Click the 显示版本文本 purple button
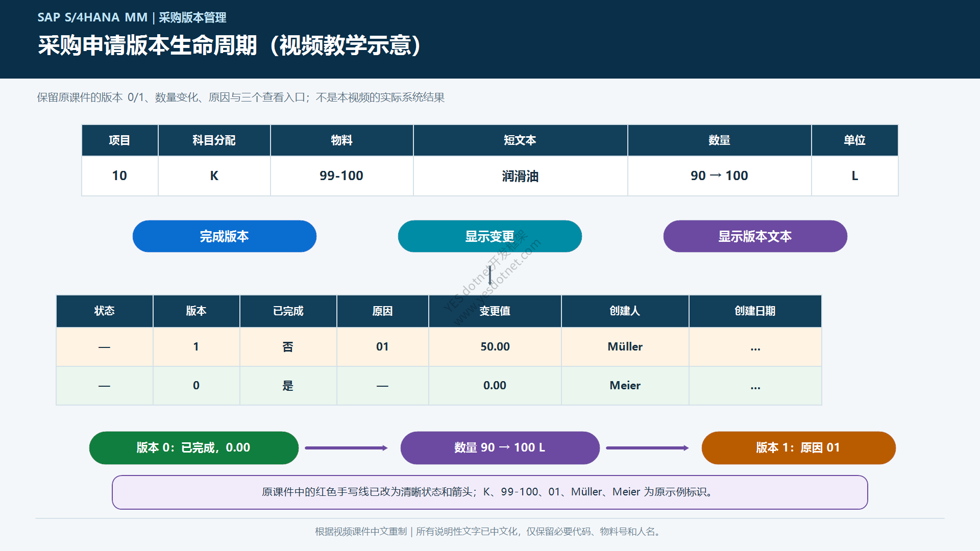 point(755,236)
